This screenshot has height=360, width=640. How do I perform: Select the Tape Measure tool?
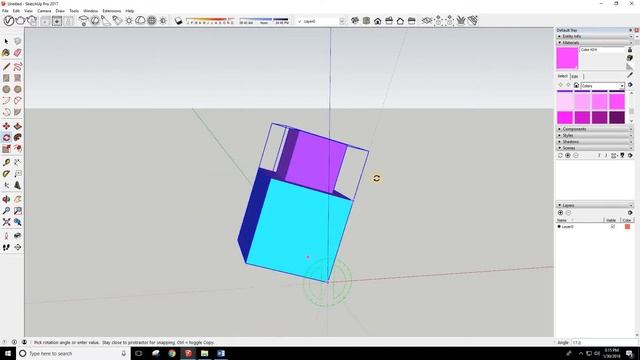(x=6, y=162)
